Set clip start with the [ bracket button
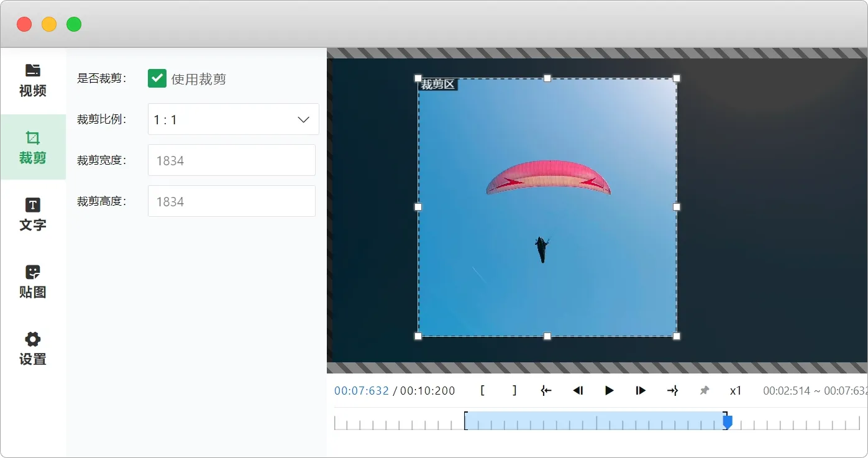 (x=483, y=390)
